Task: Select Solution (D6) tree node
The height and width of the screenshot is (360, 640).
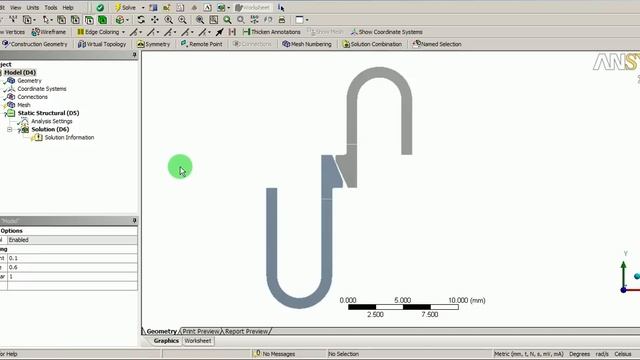Action: click(x=50, y=129)
